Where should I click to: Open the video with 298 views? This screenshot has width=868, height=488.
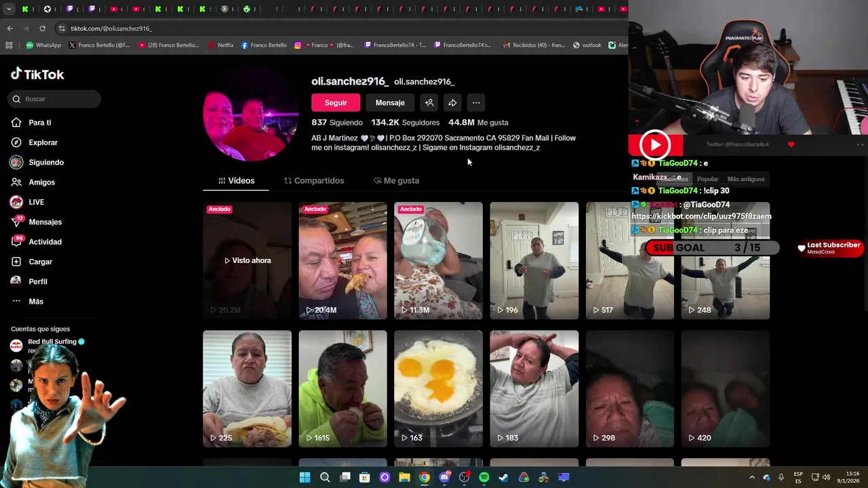(x=630, y=388)
